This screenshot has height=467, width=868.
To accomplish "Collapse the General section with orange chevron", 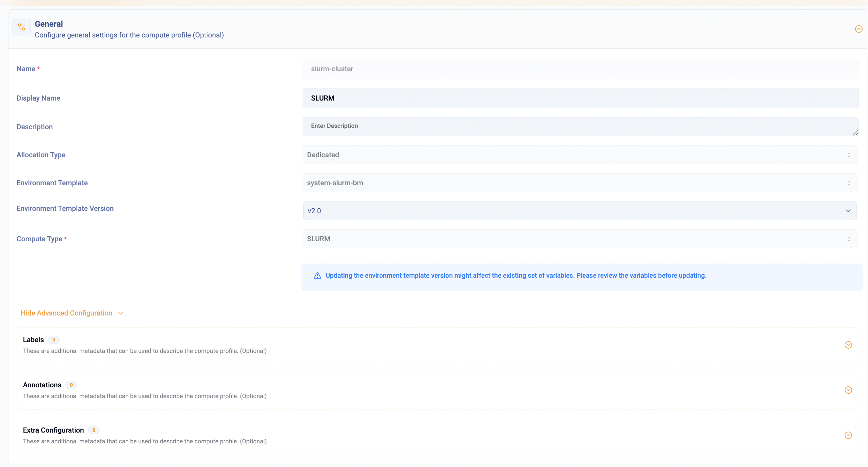I will [x=859, y=29].
